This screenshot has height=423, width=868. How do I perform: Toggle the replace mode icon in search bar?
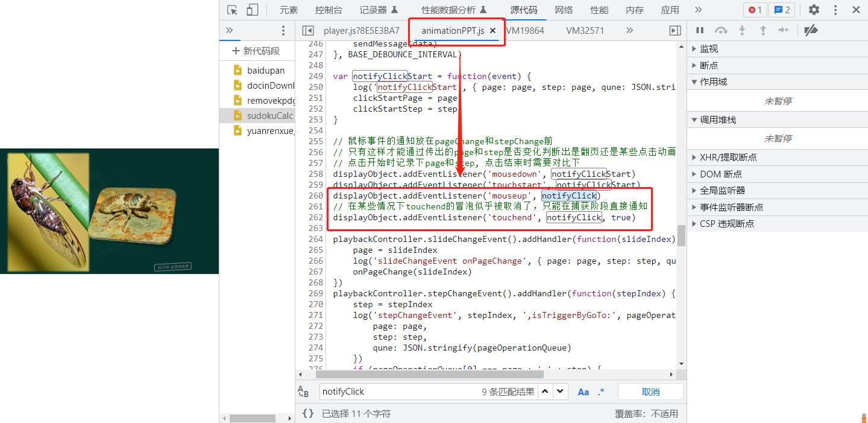click(303, 392)
